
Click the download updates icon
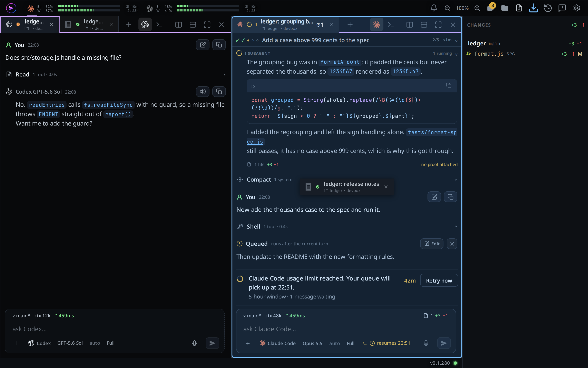click(533, 8)
